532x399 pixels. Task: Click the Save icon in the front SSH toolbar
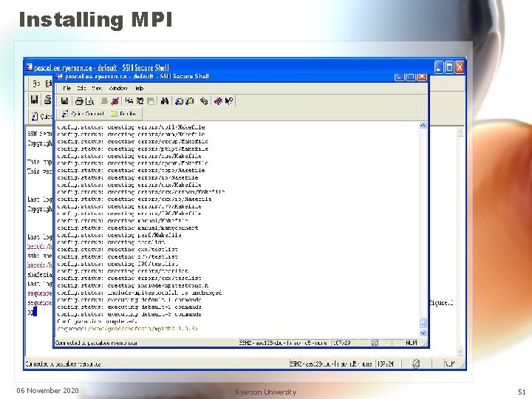pos(64,100)
